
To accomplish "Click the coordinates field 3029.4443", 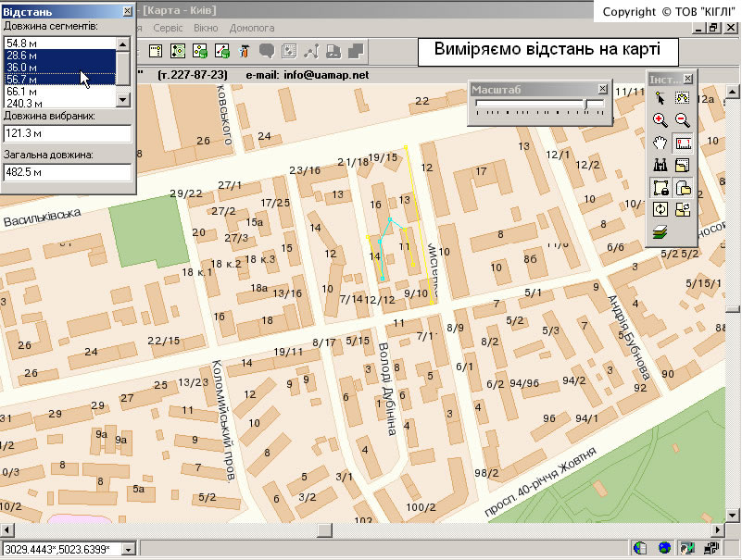I will pos(62,549).
